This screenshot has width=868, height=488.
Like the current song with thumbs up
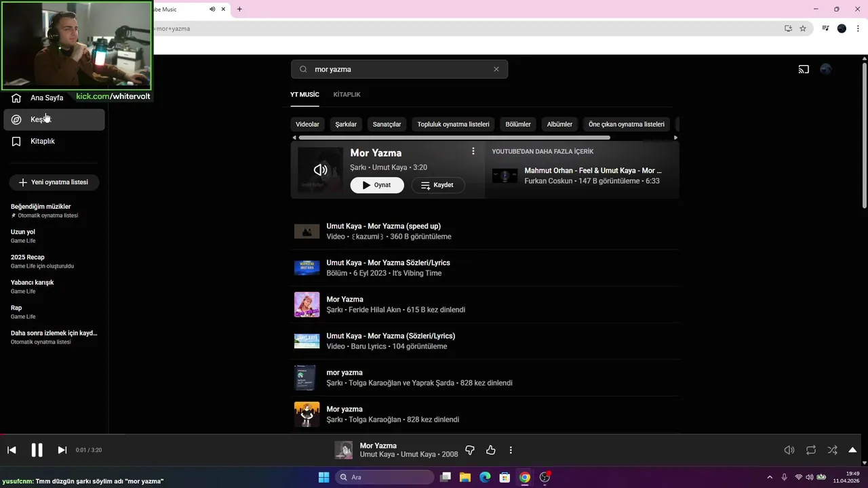point(491,450)
